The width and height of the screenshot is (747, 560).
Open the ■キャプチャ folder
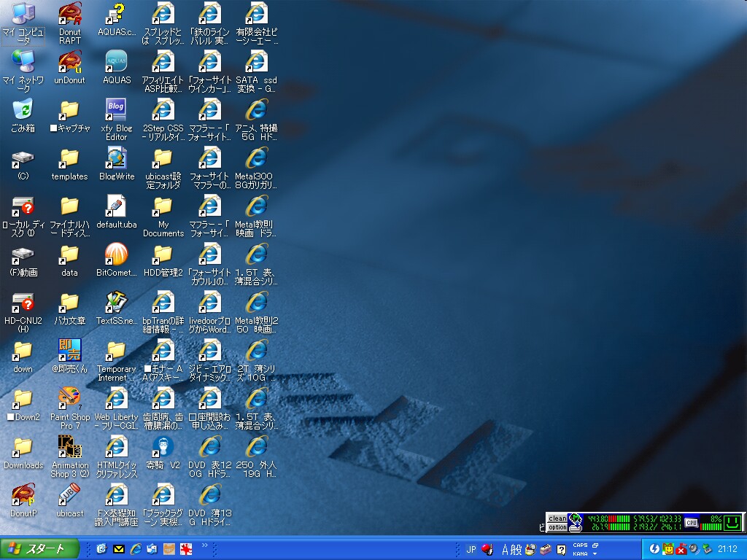pyautogui.click(x=69, y=116)
